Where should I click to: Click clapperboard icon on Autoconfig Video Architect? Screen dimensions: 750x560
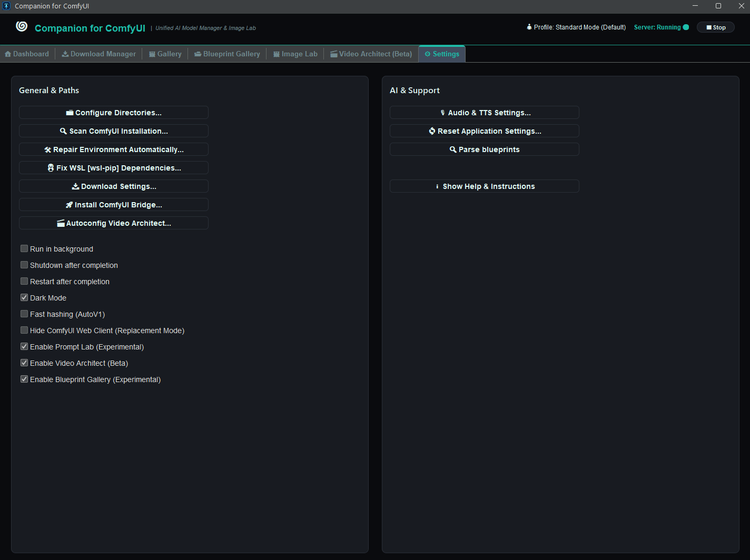point(61,223)
